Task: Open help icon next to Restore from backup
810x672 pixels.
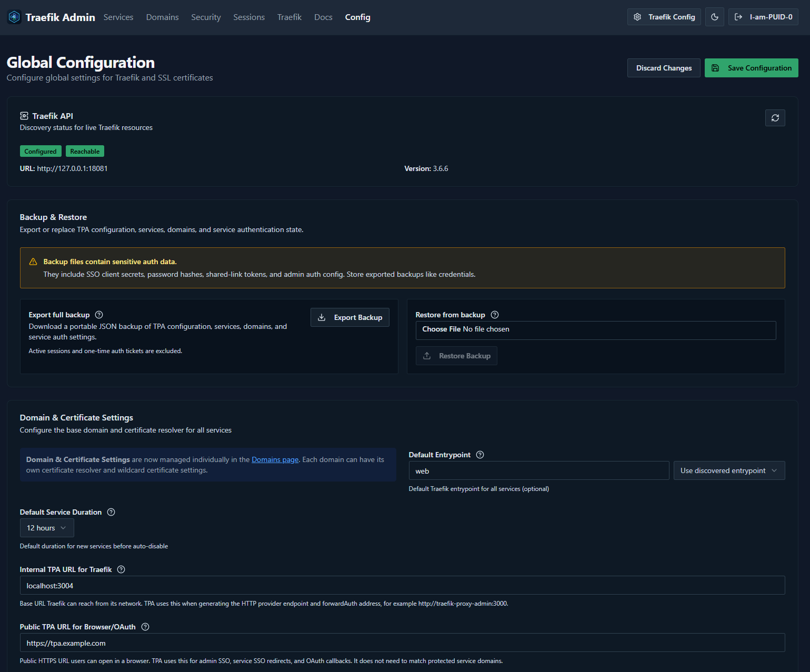Action: click(495, 315)
